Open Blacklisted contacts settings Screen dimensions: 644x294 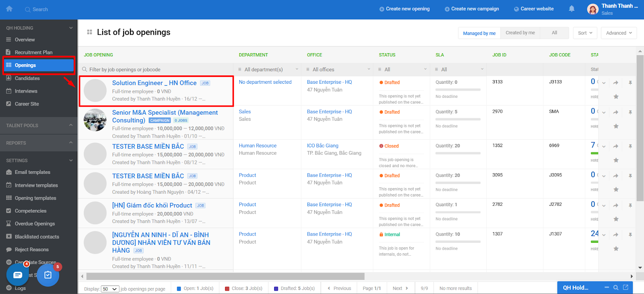point(37,237)
